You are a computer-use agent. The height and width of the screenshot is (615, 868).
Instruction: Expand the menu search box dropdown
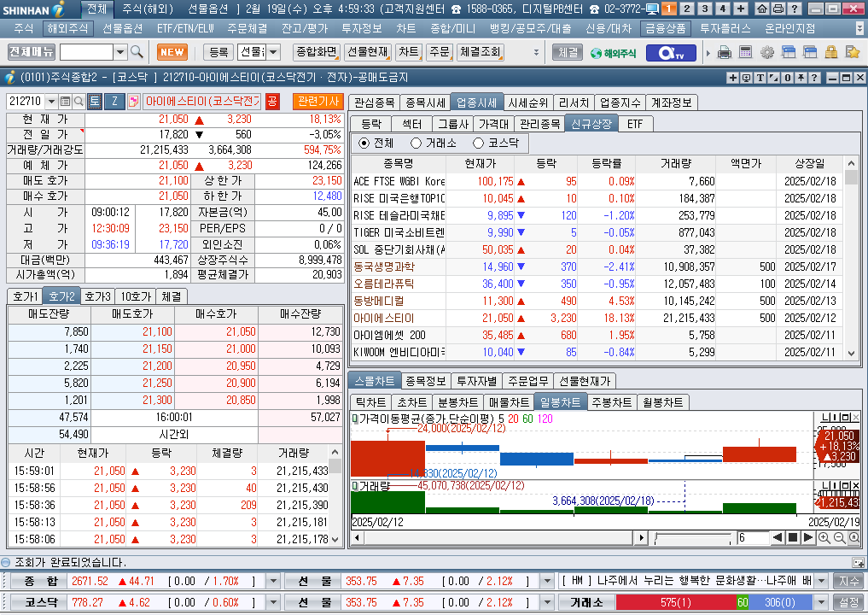click(x=120, y=52)
